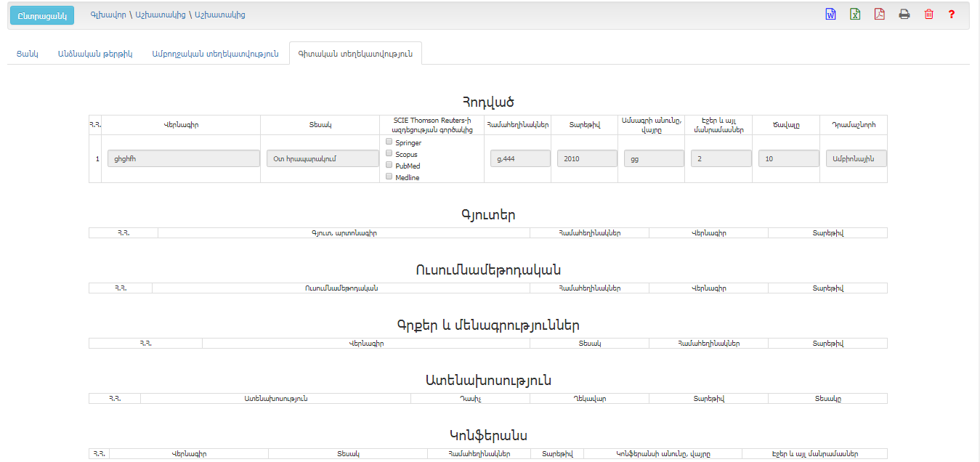Enable the Scopus checkbox
The width and height of the screenshot is (980, 462).
pyautogui.click(x=389, y=153)
